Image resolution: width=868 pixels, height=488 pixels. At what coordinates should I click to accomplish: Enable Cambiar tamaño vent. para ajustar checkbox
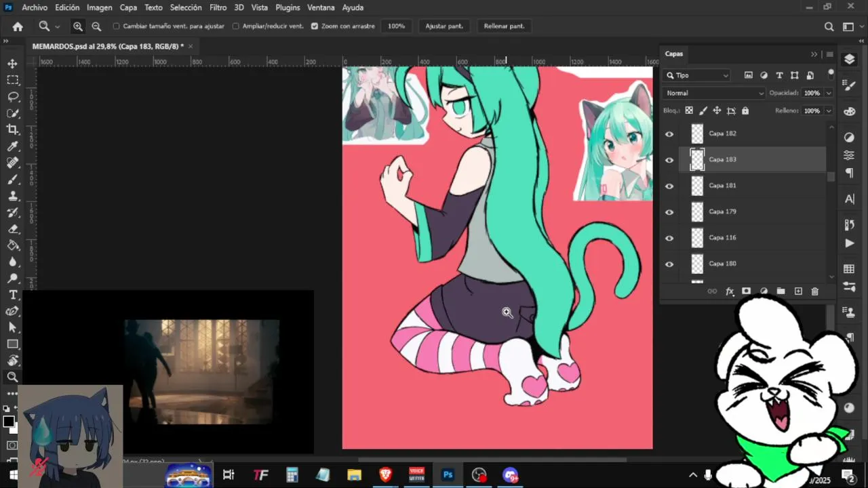tap(116, 26)
